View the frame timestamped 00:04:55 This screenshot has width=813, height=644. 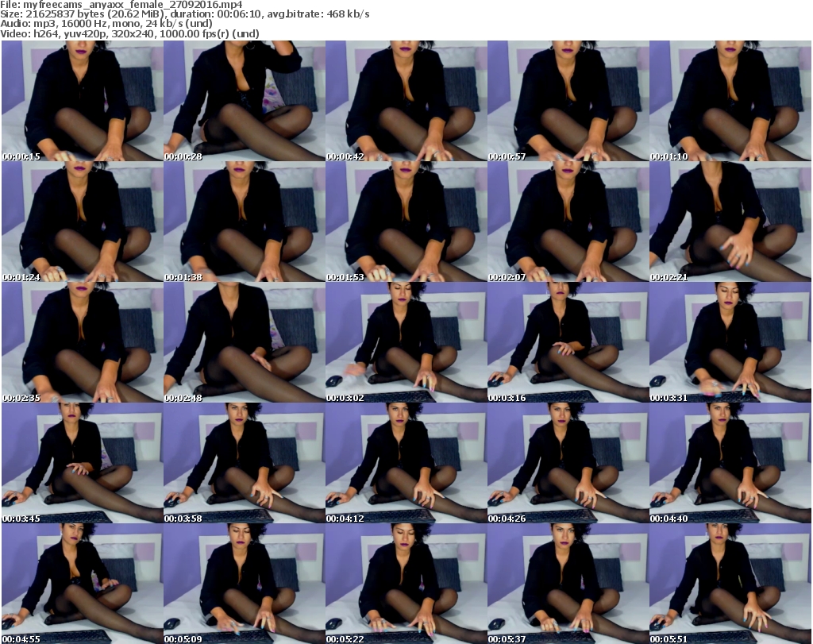(83, 584)
